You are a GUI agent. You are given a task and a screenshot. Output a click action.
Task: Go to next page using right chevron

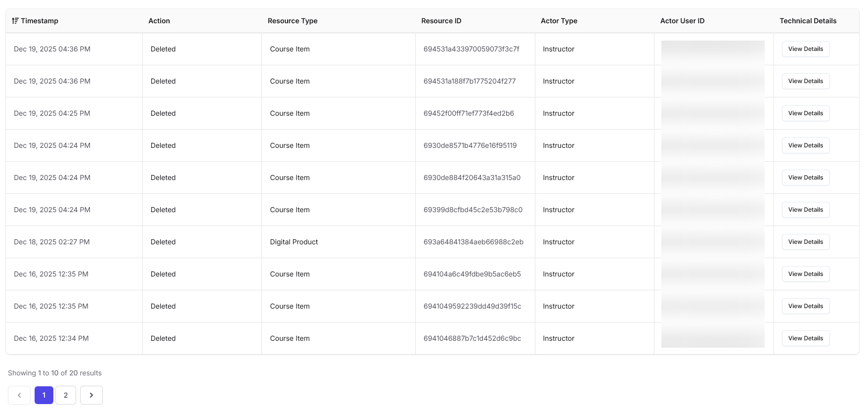click(x=91, y=395)
